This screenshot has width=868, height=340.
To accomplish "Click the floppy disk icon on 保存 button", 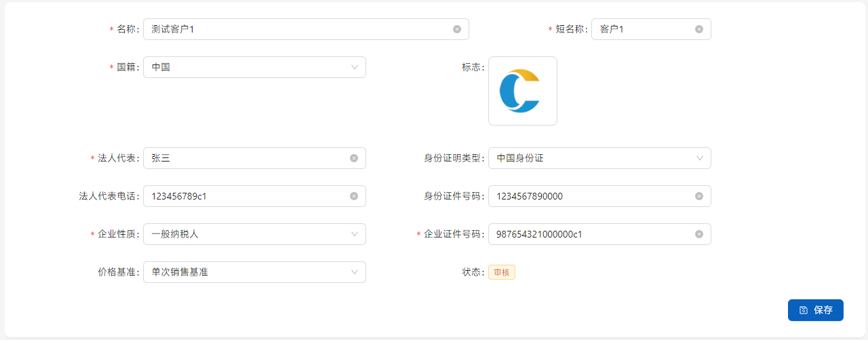I will click(804, 310).
